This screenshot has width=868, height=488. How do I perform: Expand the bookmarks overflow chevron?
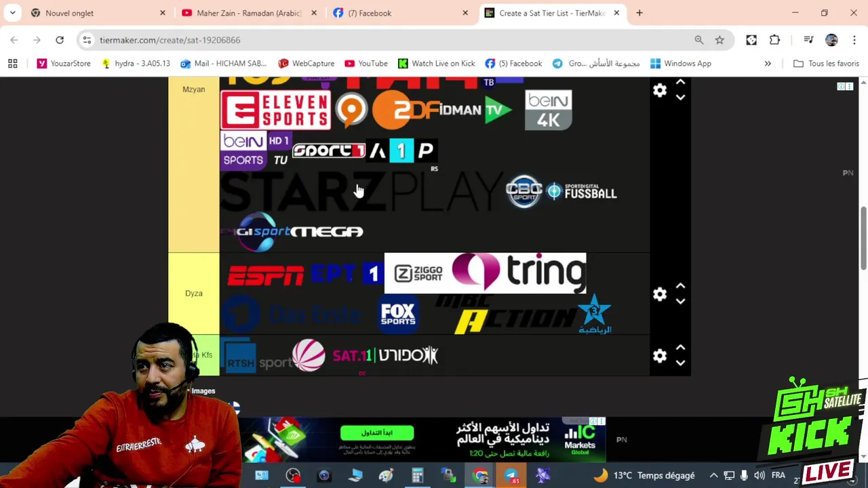pyautogui.click(x=768, y=63)
